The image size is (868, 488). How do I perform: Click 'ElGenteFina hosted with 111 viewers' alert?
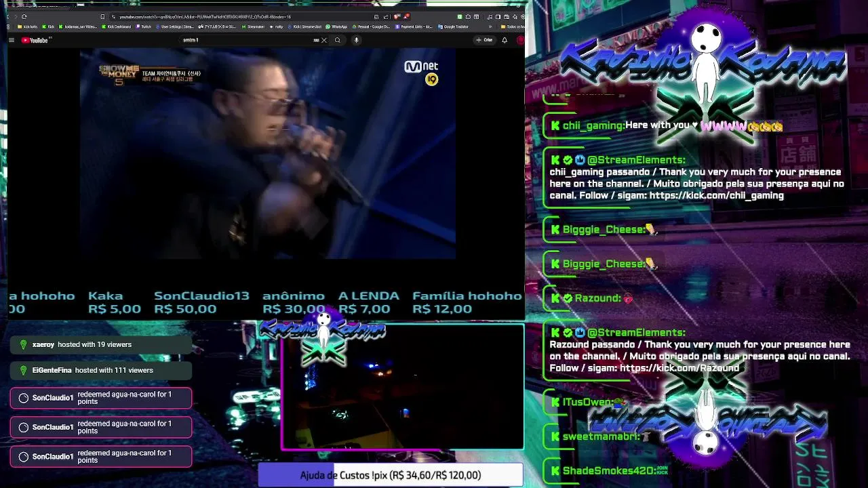pos(101,370)
